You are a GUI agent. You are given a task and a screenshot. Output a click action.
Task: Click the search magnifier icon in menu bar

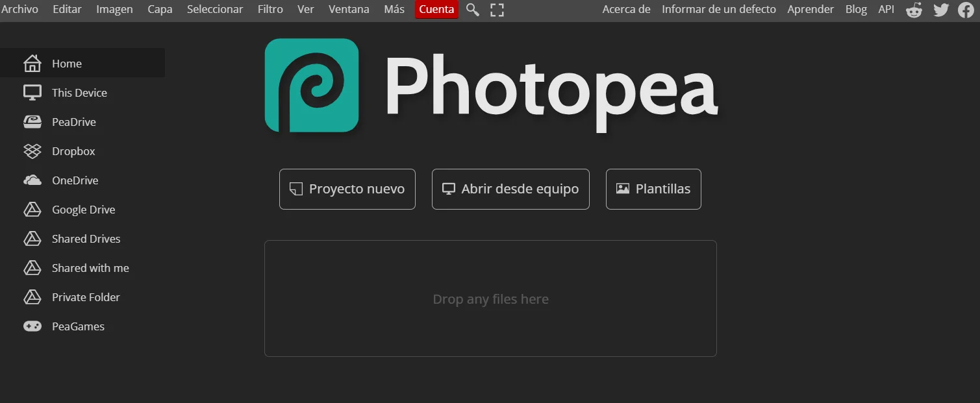tap(473, 10)
